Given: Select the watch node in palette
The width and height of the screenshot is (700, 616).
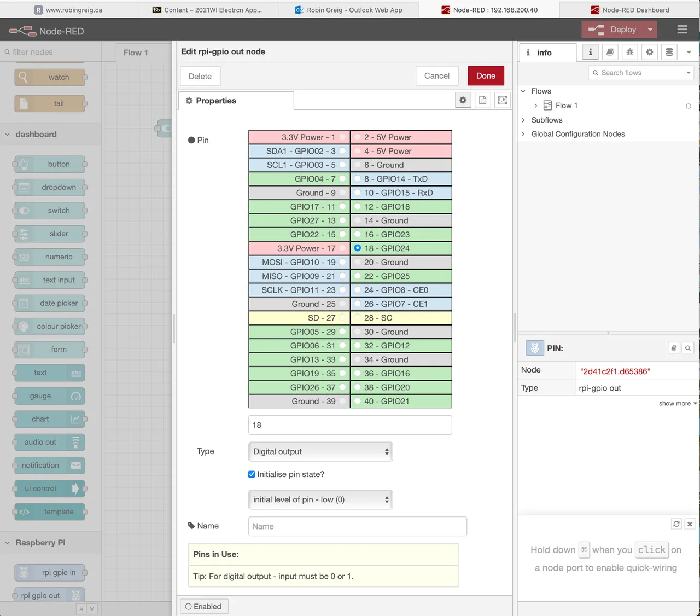Looking at the screenshot, I should [x=50, y=77].
